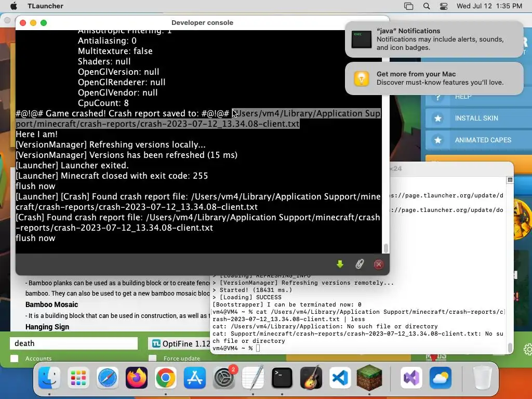Open the OptiFine version dropdown
The width and height of the screenshot is (532, 399).
[179, 343]
